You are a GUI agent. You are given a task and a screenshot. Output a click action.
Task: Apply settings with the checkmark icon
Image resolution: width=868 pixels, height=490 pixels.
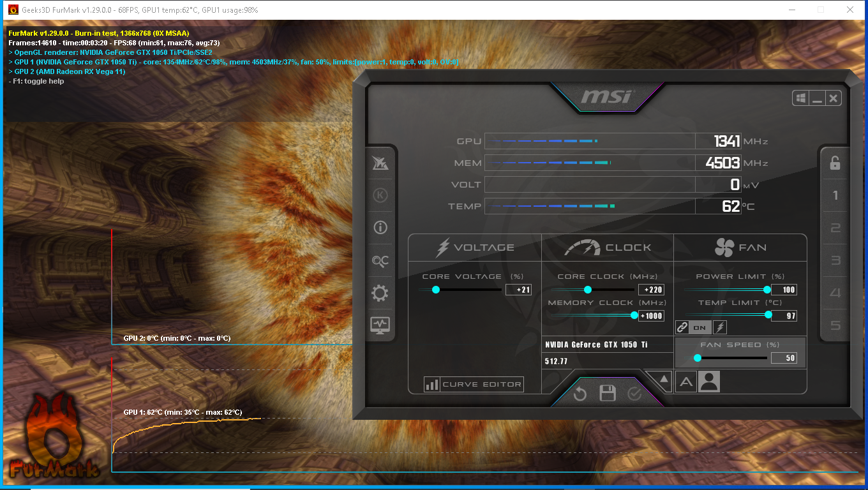[x=634, y=394]
